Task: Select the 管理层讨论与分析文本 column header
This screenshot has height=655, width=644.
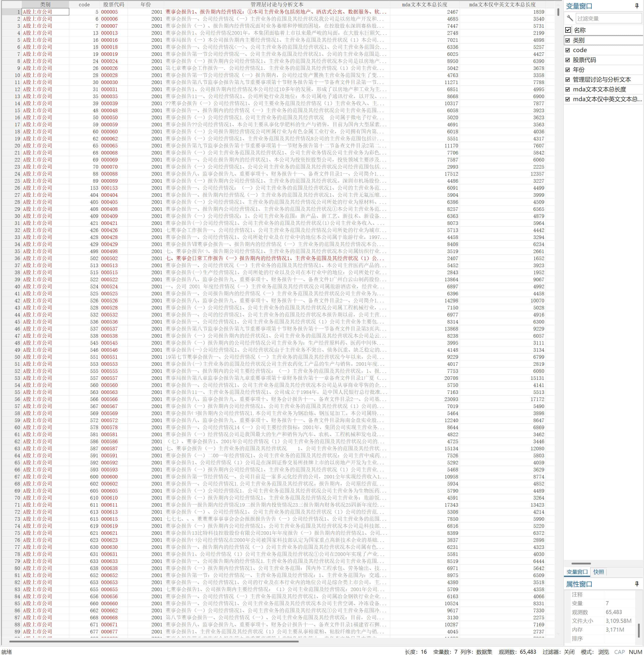Action: pyautogui.click(x=277, y=4)
